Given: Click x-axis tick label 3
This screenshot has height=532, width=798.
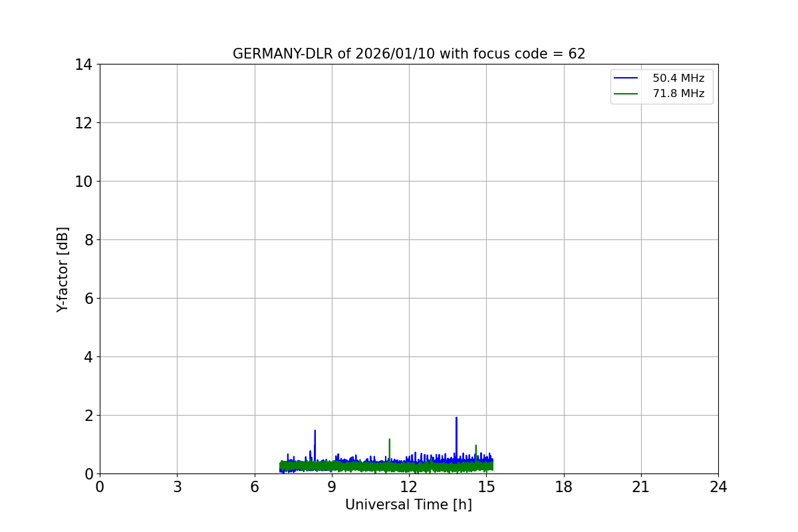Looking at the screenshot, I should pos(177,487).
